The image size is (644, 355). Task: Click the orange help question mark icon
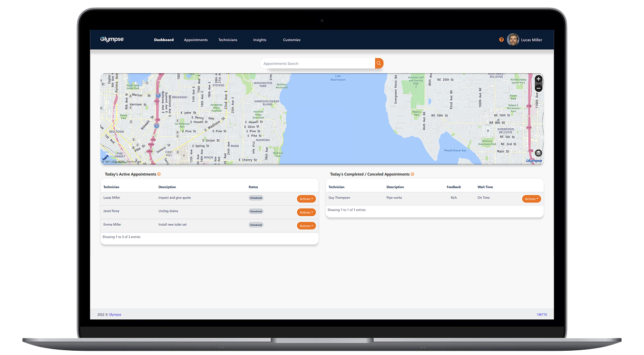pos(501,40)
